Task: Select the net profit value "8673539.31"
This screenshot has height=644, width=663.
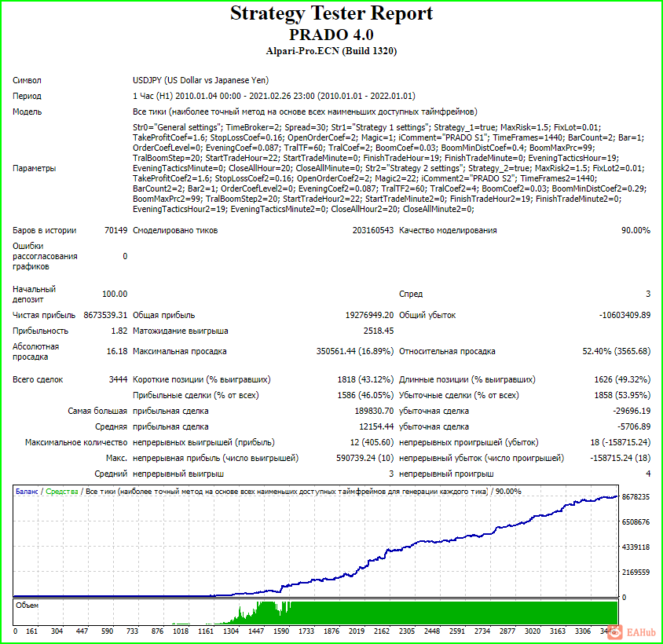Action: pos(105,315)
